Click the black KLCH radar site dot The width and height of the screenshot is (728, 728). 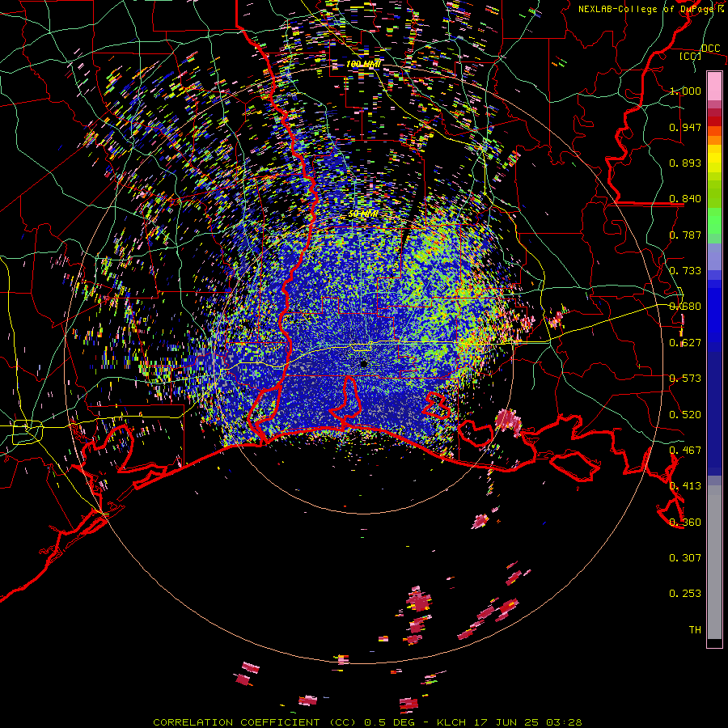[x=364, y=364]
